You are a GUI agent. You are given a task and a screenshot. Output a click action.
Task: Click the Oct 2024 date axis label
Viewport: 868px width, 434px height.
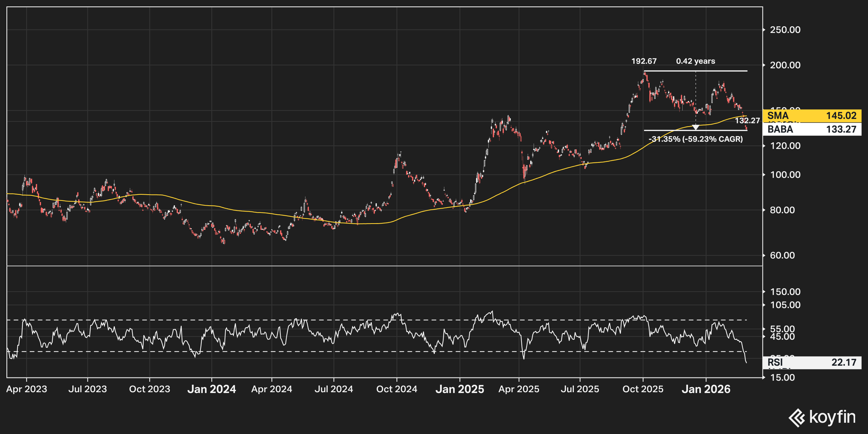pos(396,389)
